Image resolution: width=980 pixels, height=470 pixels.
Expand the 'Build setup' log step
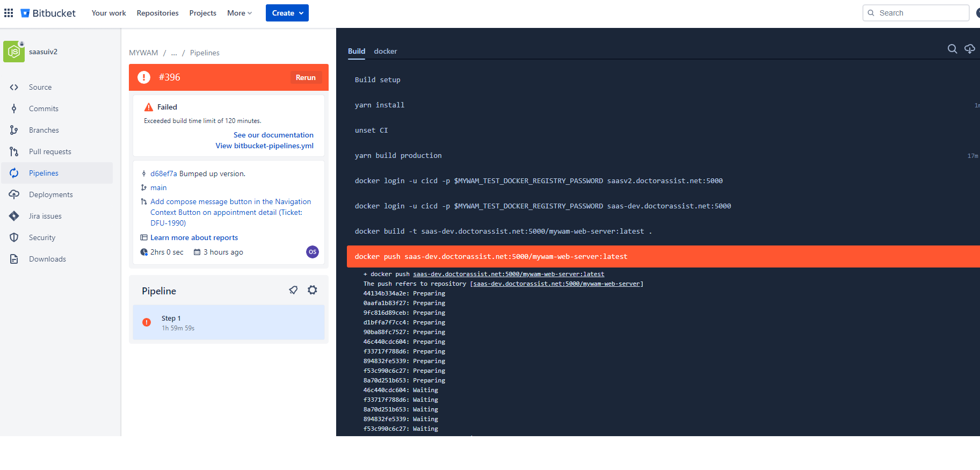point(663,80)
